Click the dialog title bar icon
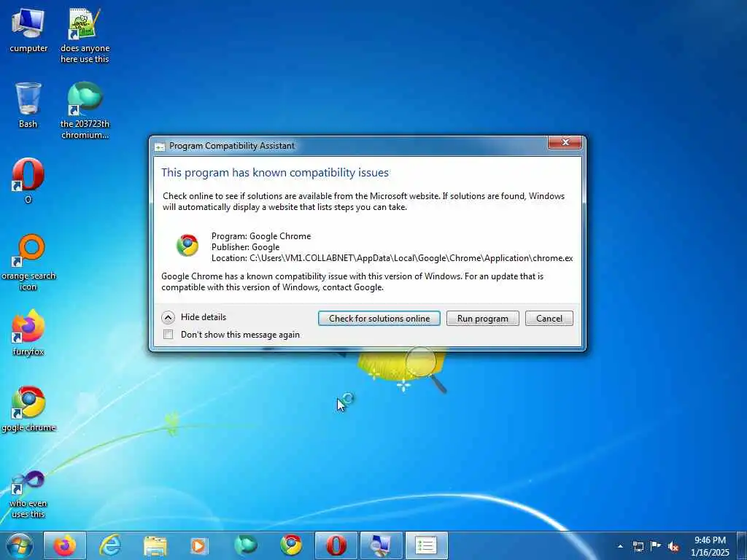The image size is (747, 560). click(x=160, y=147)
